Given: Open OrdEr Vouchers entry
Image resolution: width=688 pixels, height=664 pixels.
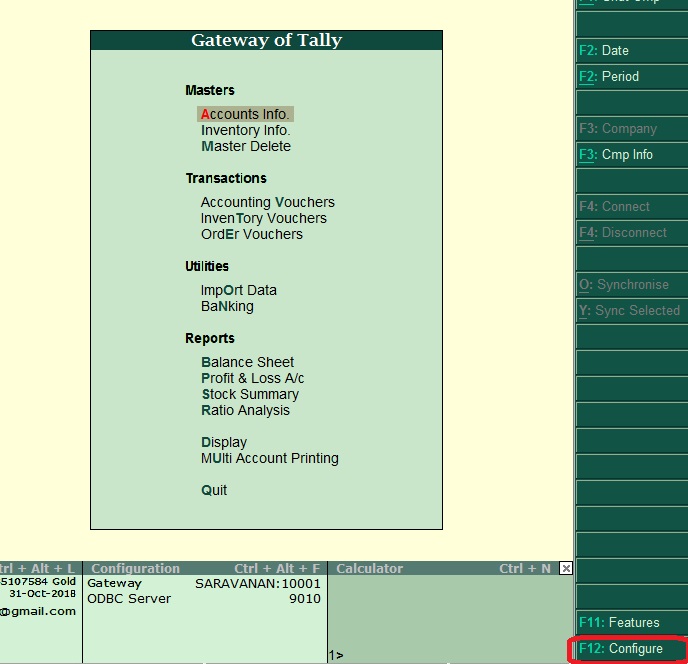Looking at the screenshot, I should 252,234.
